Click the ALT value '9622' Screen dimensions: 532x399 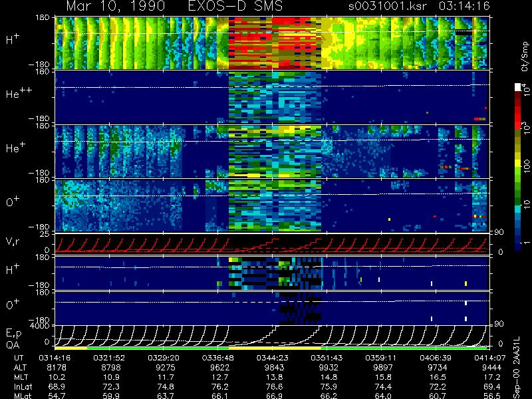point(219,368)
